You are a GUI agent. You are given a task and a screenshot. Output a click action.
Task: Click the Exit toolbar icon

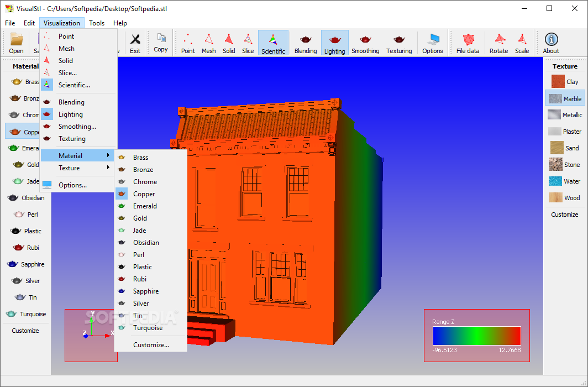[x=135, y=43]
